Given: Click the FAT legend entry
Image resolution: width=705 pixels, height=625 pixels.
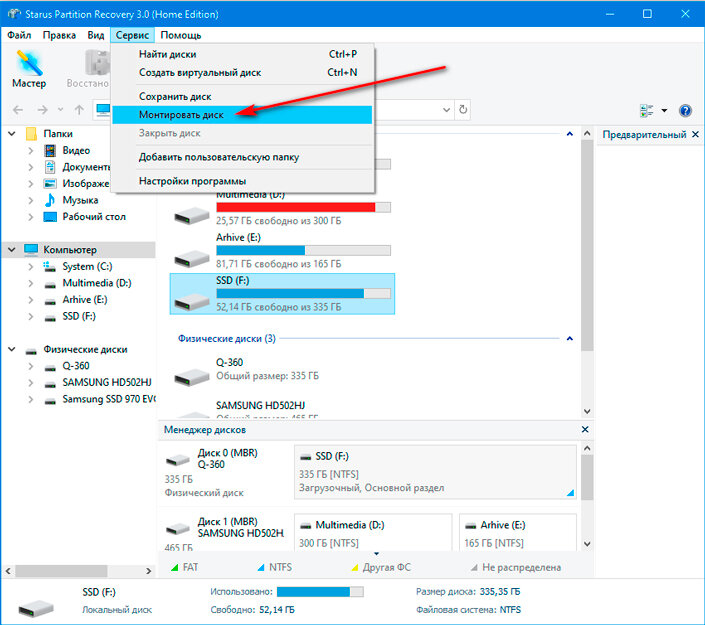Looking at the screenshot, I should pos(185,567).
